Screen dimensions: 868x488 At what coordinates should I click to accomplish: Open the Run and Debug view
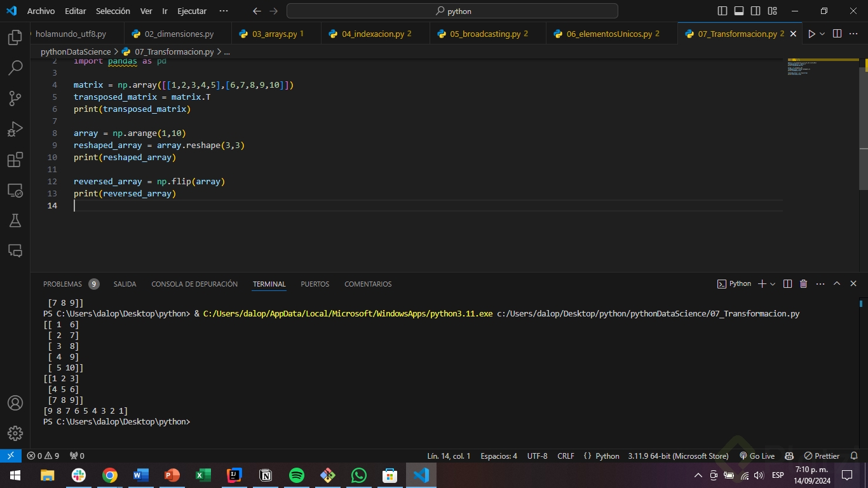(x=15, y=129)
